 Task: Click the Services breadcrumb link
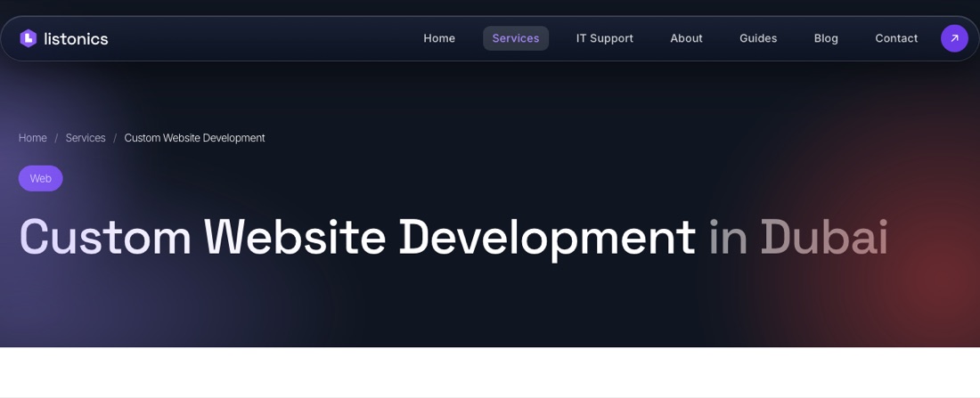pos(86,138)
